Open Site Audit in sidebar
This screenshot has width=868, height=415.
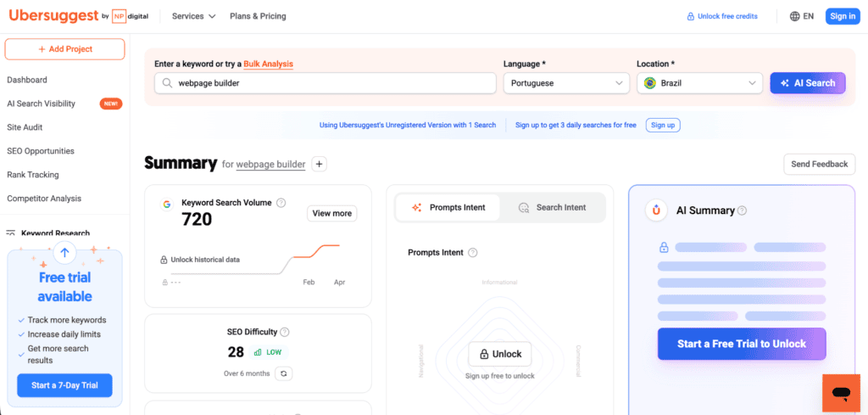click(25, 127)
